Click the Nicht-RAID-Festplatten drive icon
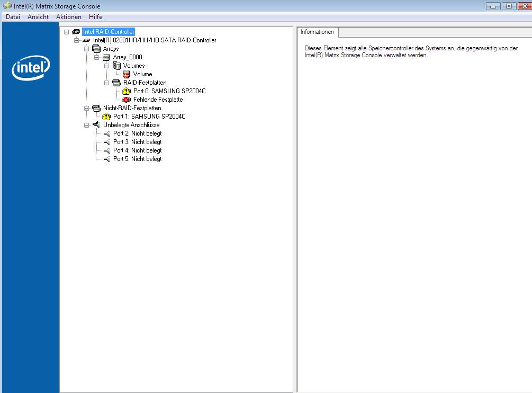Screen dimensions: 532x393 tap(96, 108)
